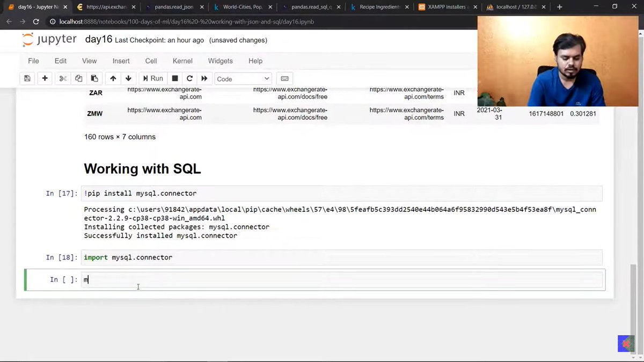644x362 pixels.
Task: Click the ZMW row label
Action: pos(94,114)
